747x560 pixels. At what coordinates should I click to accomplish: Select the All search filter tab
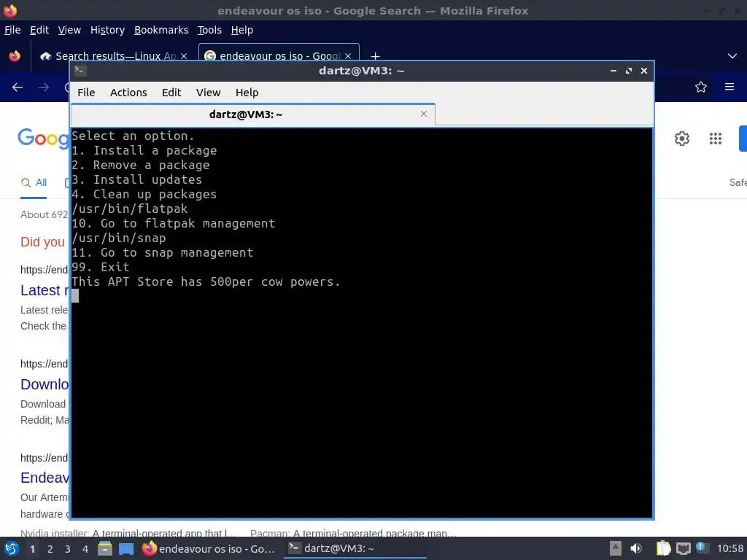(34, 183)
